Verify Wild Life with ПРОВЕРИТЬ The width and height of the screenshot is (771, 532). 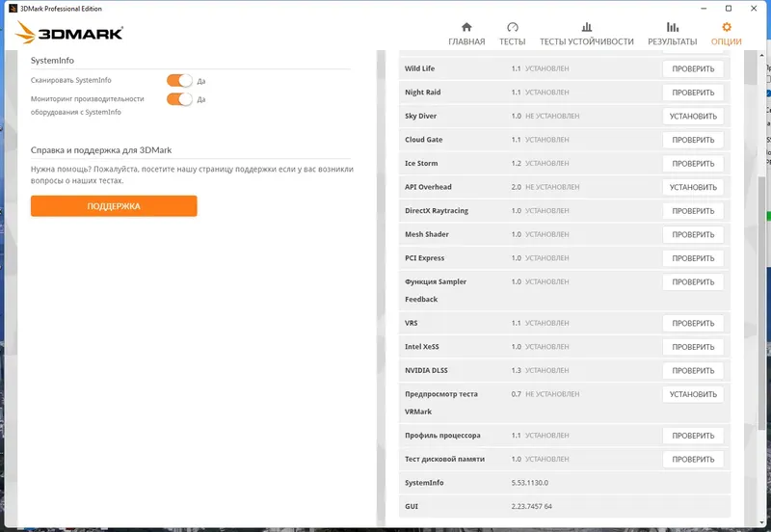(x=693, y=68)
